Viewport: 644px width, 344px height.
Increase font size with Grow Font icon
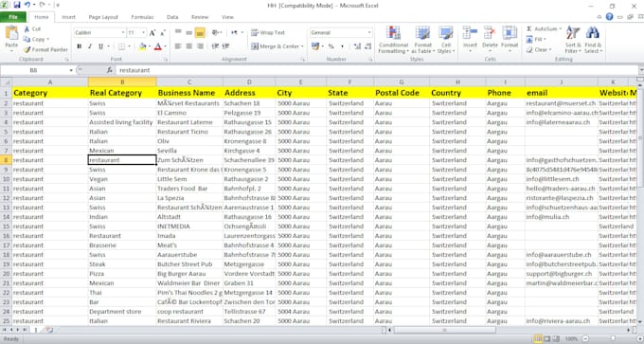point(152,32)
